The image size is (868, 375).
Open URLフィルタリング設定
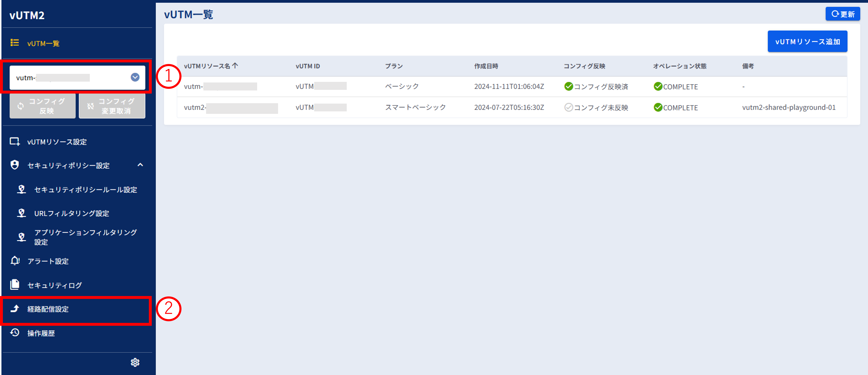(71, 213)
